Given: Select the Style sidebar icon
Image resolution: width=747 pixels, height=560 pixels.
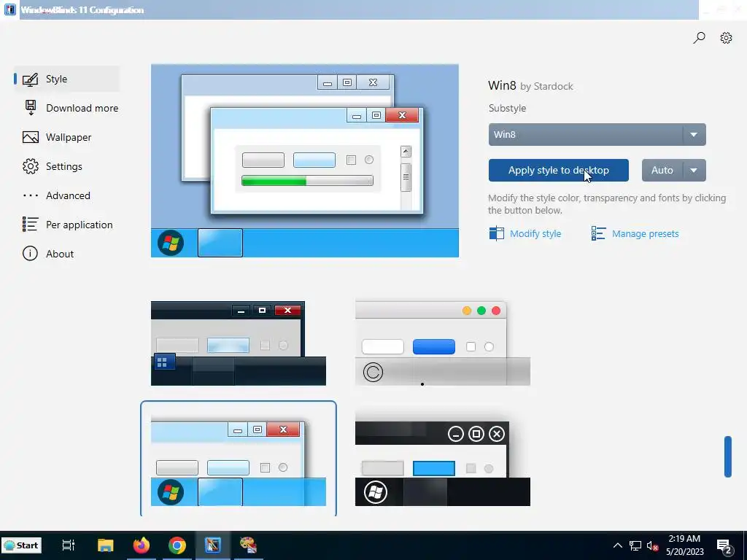Looking at the screenshot, I should (30, 79).
